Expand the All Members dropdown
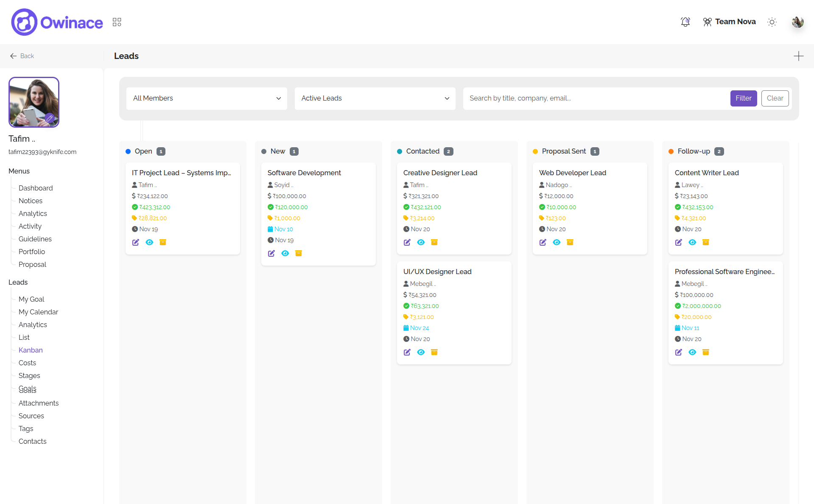This screenshot has height=504, width=814. click(207, 98)
